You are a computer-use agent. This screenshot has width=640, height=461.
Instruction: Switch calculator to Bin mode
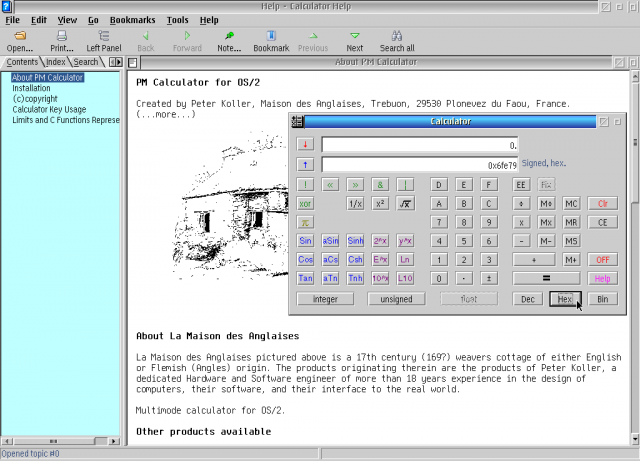tap(602, 299)
